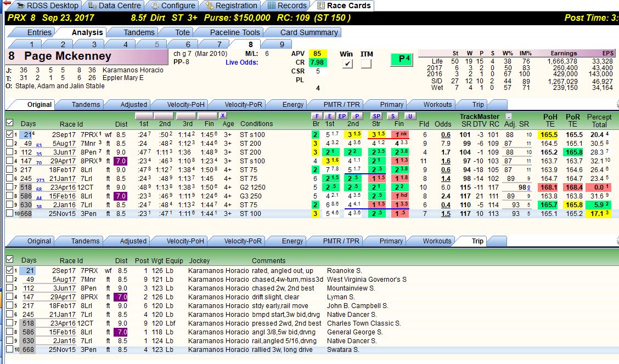
Task: Click the Race Cards icon
Action: click(x=321, y=5)
